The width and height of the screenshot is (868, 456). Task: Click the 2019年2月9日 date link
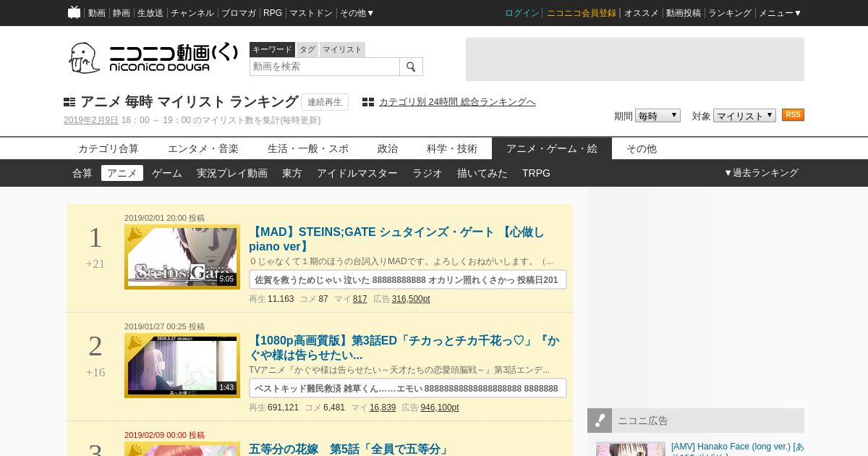91,120
